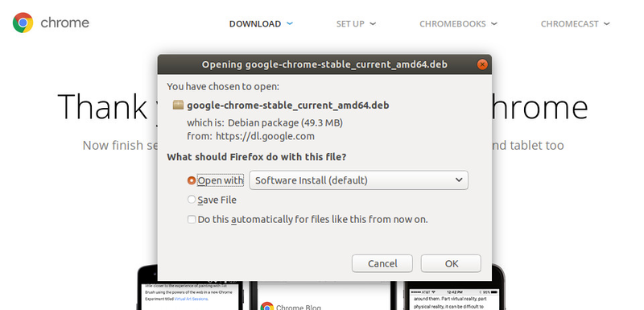Click the Chrome logo icon in header

(x=23, y=23)
